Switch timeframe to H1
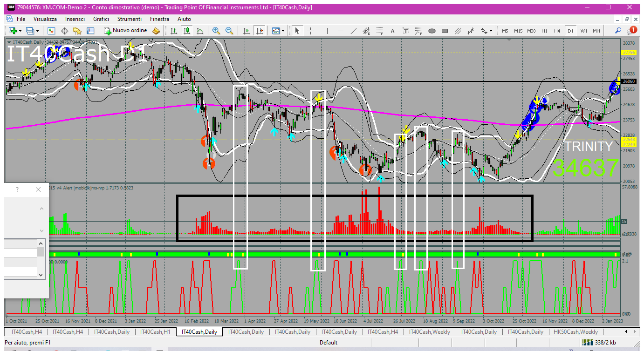Viewport: 644px width, 351px height. pyautogui.click(x=544, y=31)
